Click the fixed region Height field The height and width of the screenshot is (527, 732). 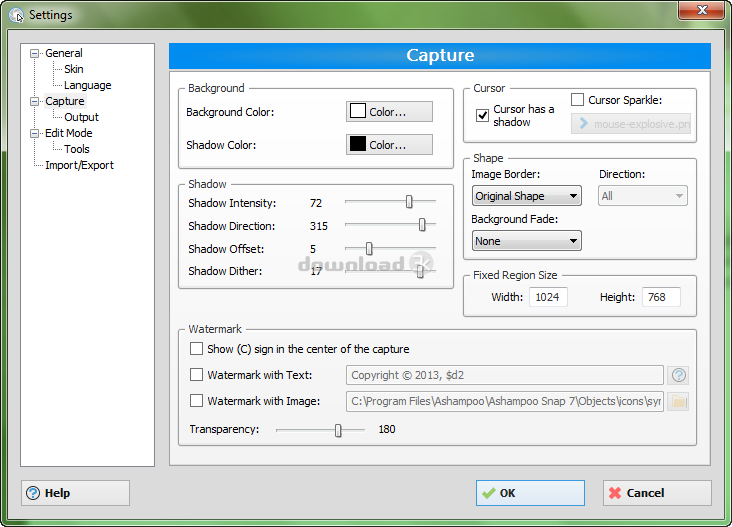click(x=661, y=297)
